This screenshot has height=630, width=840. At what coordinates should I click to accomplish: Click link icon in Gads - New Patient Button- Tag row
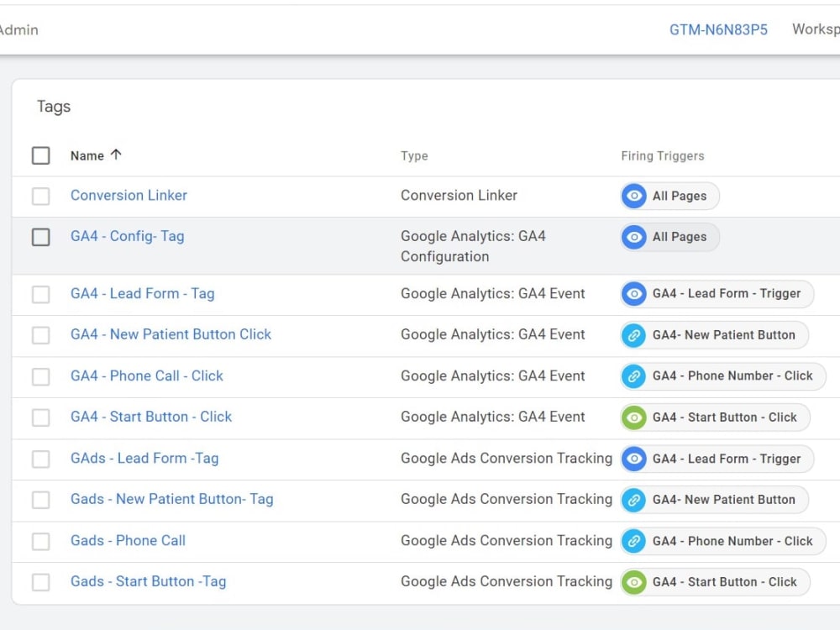[x=633, y=500]
